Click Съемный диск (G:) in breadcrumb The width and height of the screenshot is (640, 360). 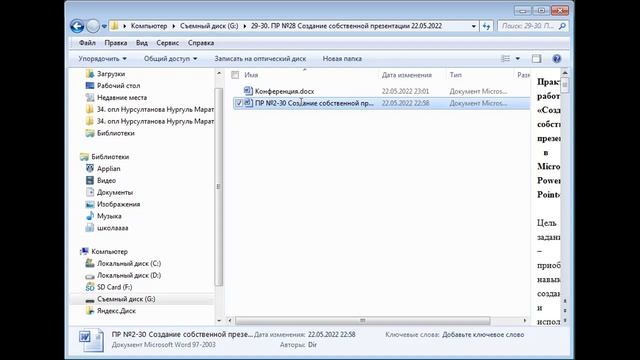tap(209, 26)
